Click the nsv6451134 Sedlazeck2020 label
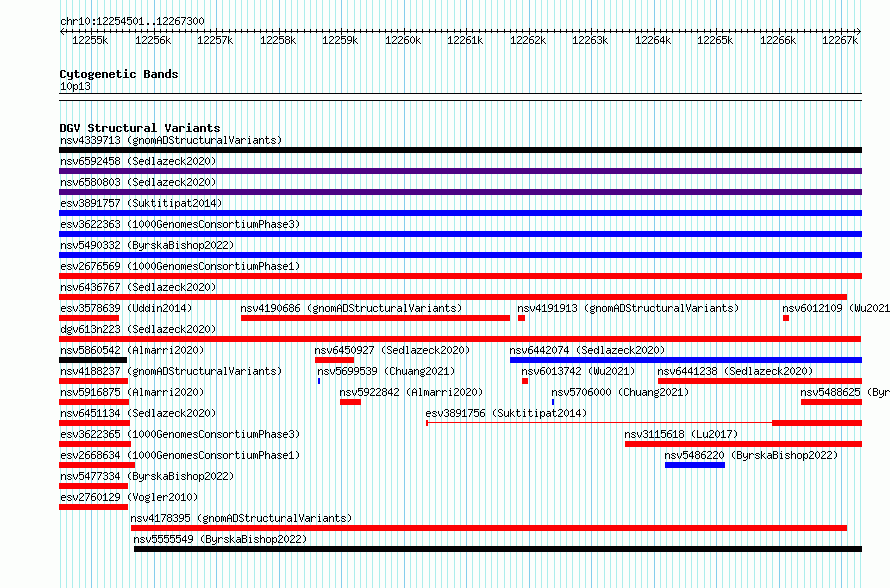Screen dimensions: 890x588 pos(138,413)
